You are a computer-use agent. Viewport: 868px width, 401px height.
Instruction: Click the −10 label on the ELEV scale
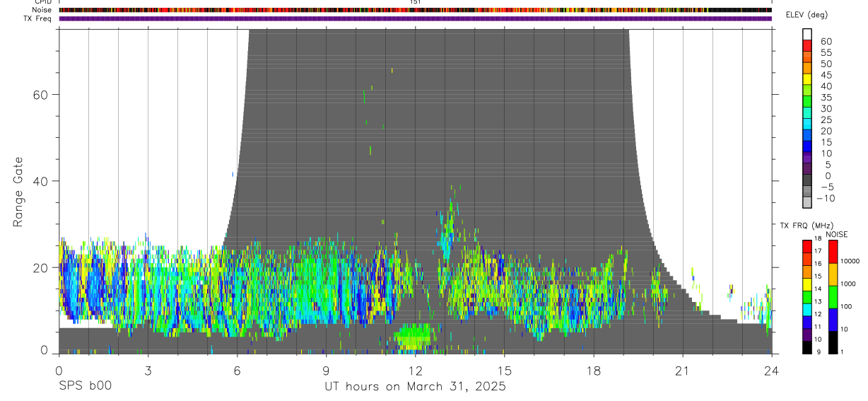pos(826,198)
